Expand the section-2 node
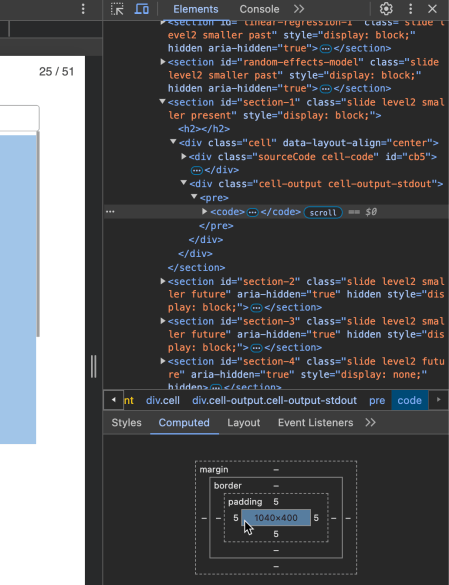Screen dimensions: 449x585 163,281
